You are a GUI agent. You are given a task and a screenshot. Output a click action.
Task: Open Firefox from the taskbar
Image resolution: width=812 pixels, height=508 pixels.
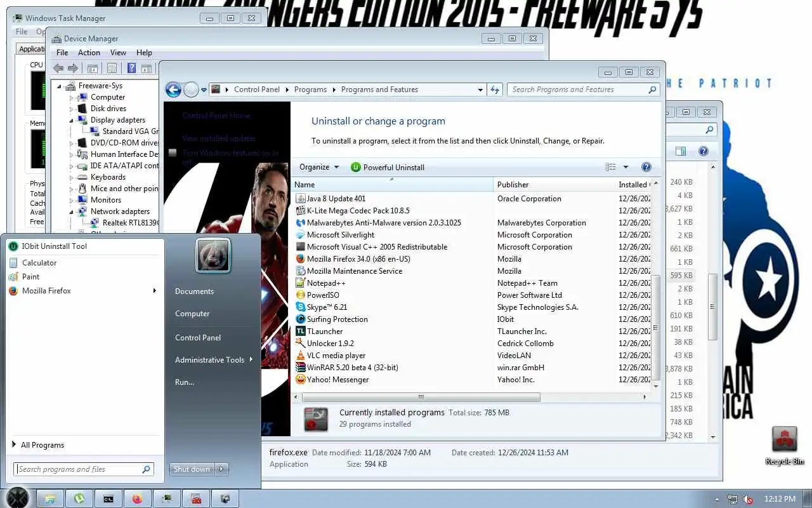click(138, 499)
